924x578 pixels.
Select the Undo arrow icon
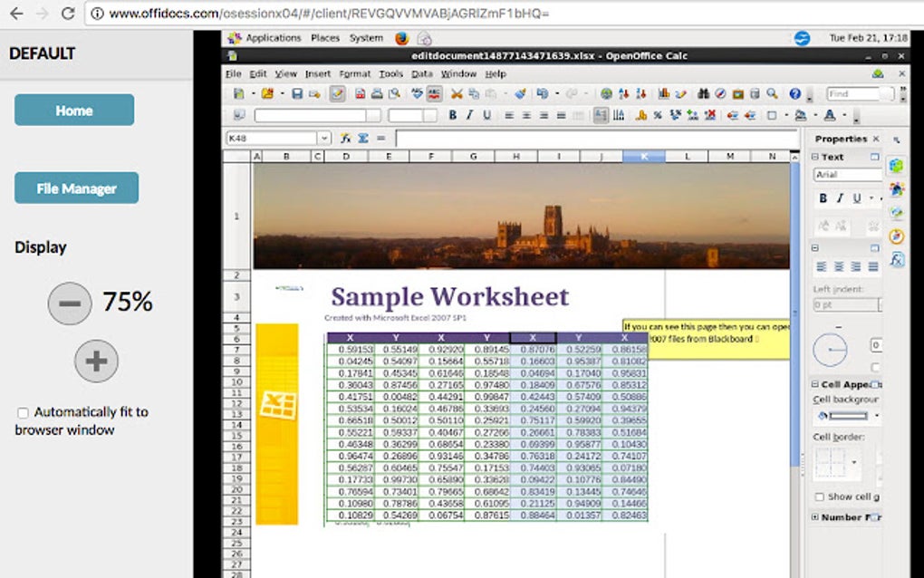point(542,93)
